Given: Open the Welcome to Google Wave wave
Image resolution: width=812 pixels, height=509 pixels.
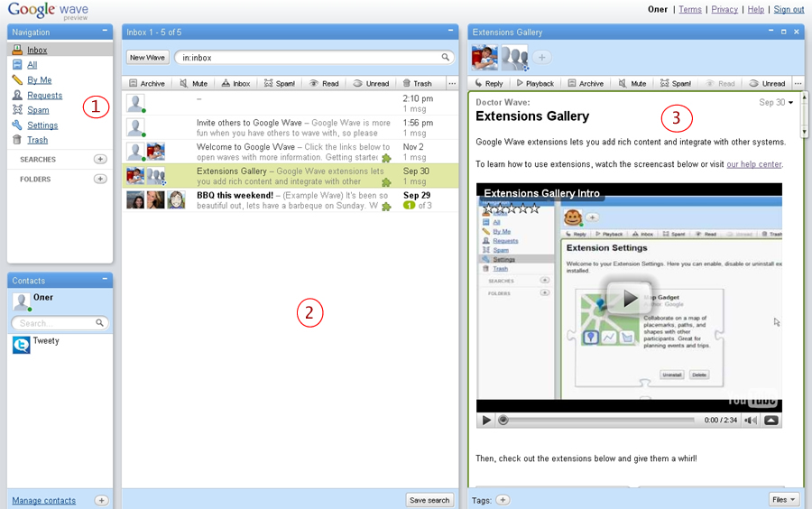Looking at the screenshot, I should 290,152.
